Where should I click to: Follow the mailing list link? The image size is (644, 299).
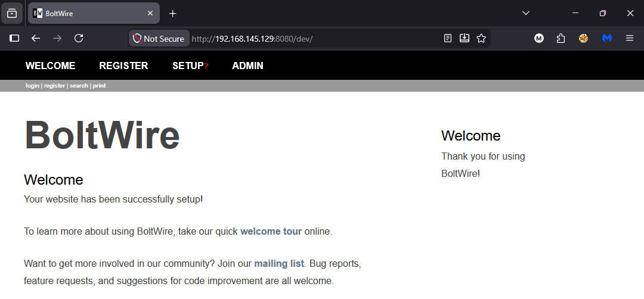point(279,263)
